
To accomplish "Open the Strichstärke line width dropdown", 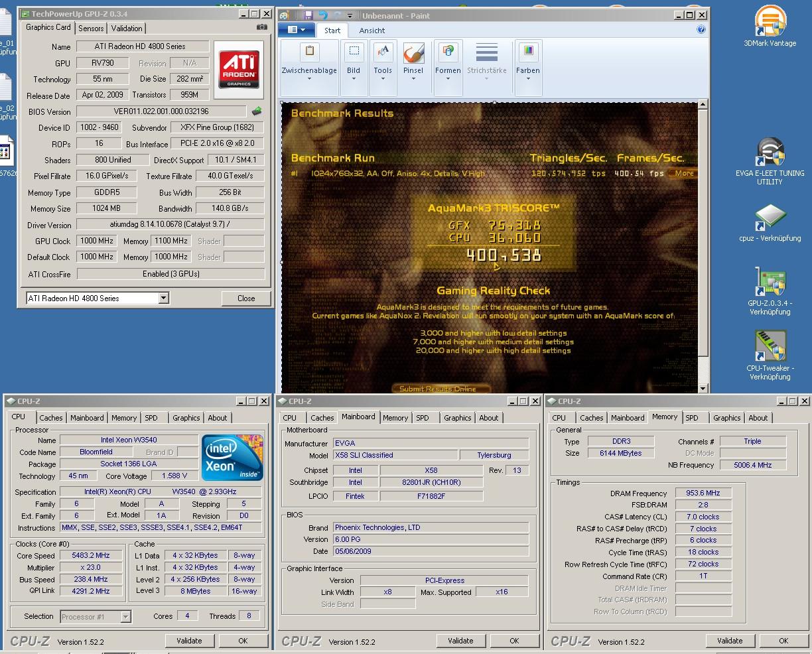I will pyautogui.click(x=487, y=61).
